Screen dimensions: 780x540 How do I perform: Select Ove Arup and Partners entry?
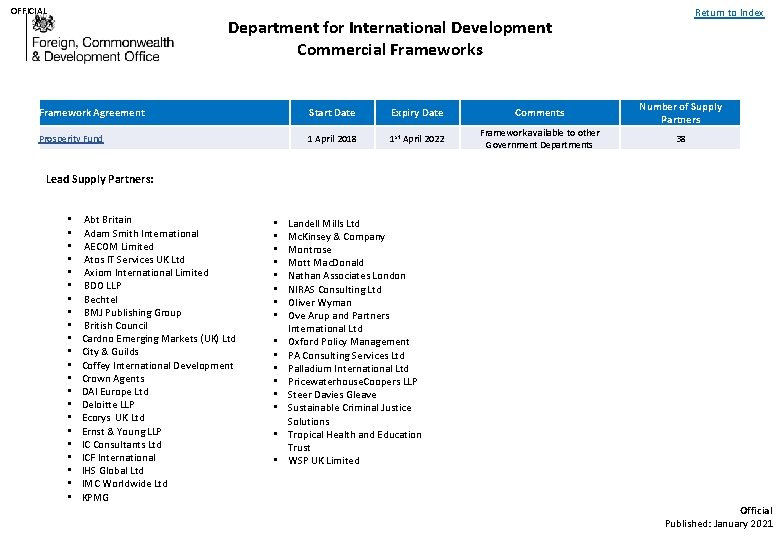pos(338,322)
